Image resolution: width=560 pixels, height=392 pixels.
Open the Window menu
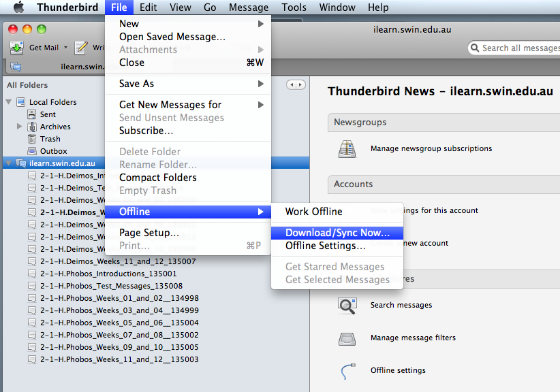coord(337,7)
